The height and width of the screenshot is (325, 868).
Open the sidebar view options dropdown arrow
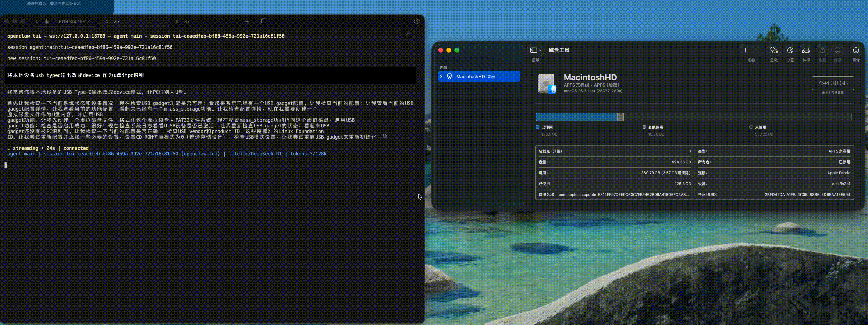(x=540, y=50)
